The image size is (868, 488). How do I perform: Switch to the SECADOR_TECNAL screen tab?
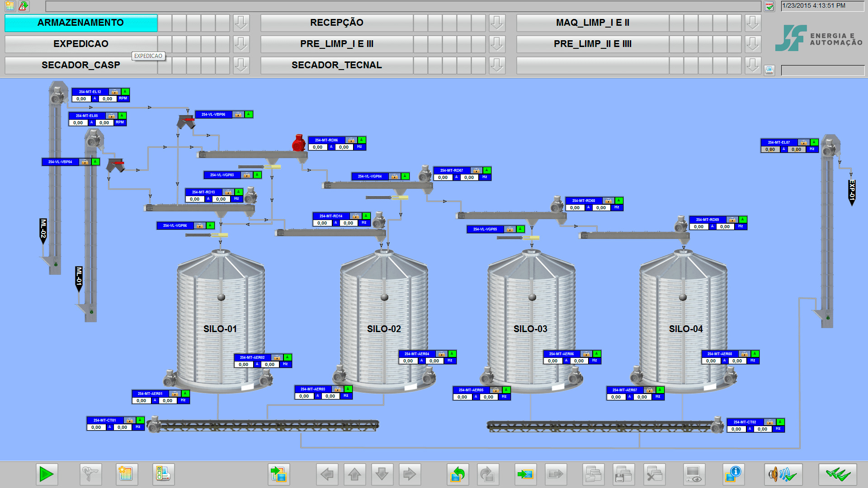(337, 65)
